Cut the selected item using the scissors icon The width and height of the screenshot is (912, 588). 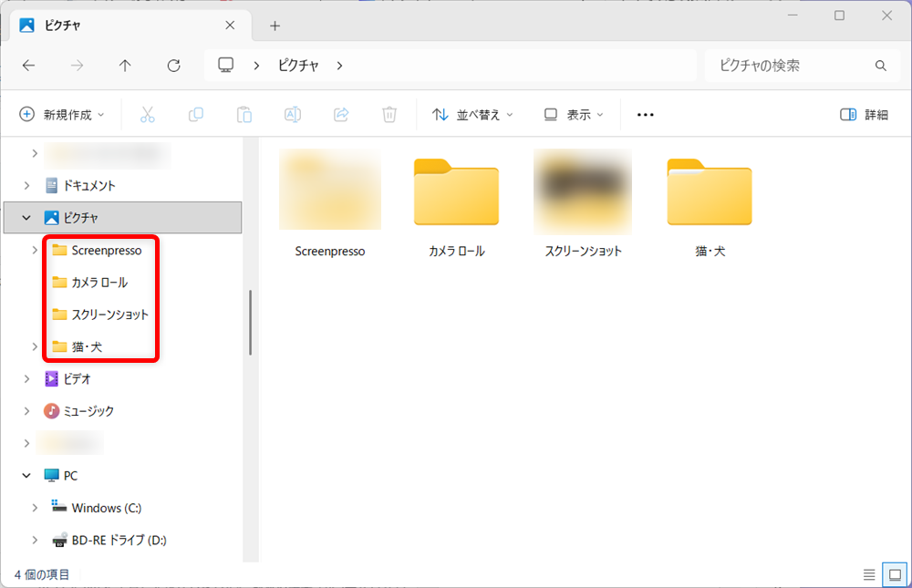pyautogui.click(x=148, y=114)
